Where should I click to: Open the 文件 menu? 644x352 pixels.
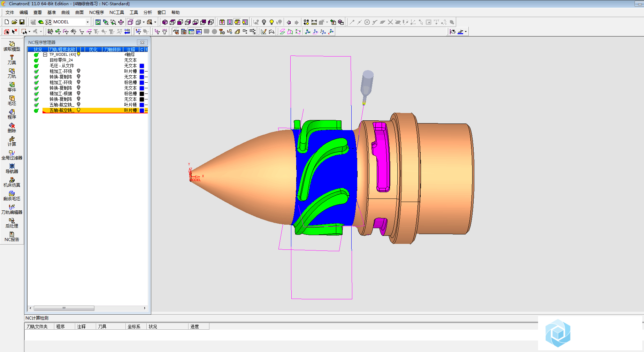tap(10, 13)
